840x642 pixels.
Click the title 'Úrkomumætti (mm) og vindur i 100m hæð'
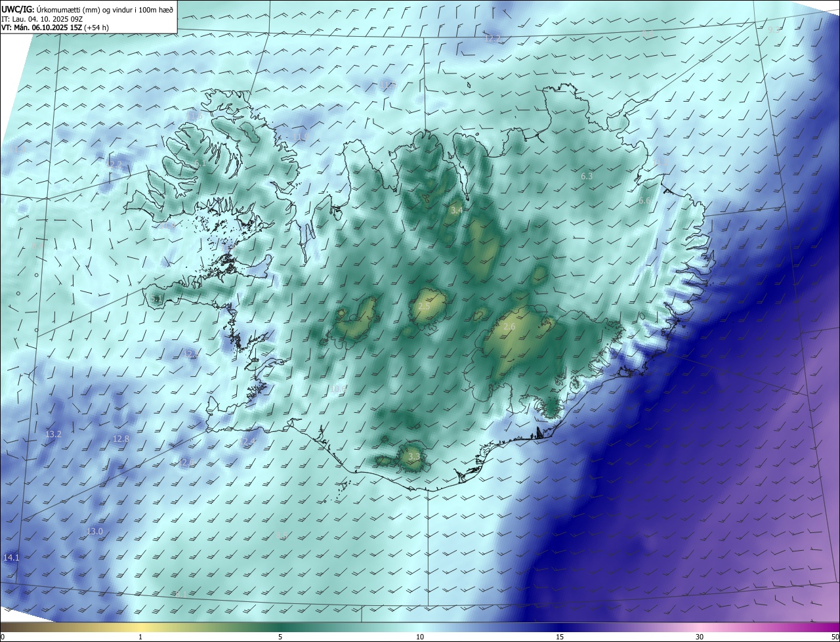105,9
